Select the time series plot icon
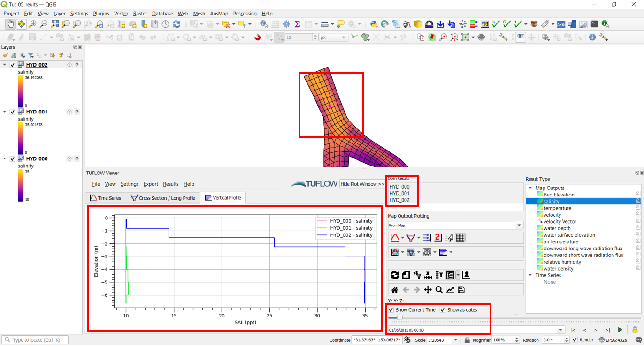The height and width of the screenshot is (347, 644). click(394, 238)
